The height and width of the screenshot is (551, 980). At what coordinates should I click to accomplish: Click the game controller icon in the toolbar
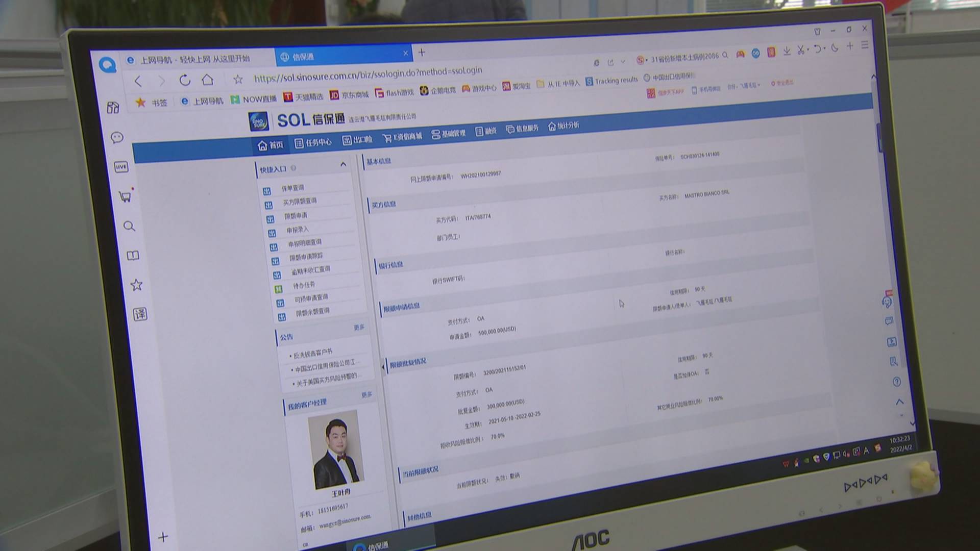[740, 54]
